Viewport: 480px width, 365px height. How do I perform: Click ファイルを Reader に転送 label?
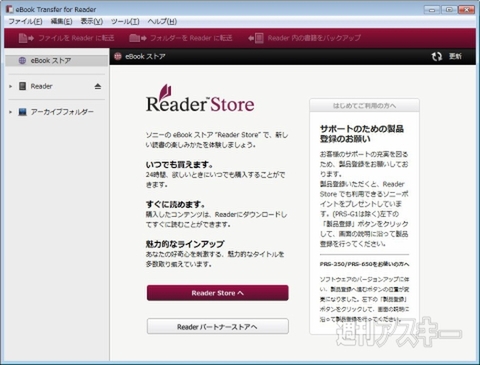(76, 38)
